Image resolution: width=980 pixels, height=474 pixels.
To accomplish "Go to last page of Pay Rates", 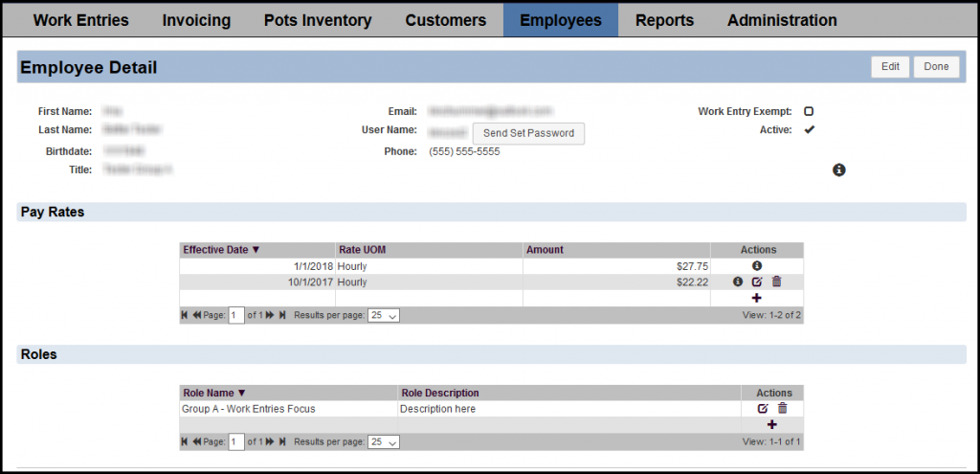I will coord(282,315).
